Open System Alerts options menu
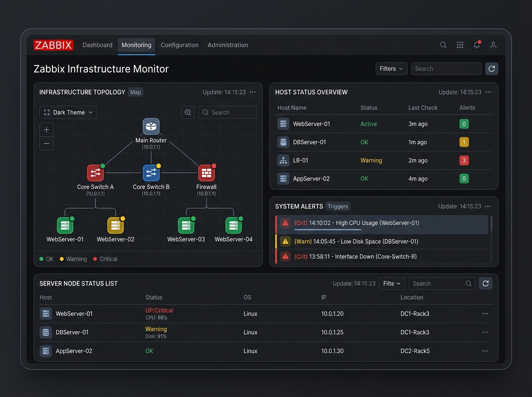This screenshot has width=532, height=397. coord(488,206)
